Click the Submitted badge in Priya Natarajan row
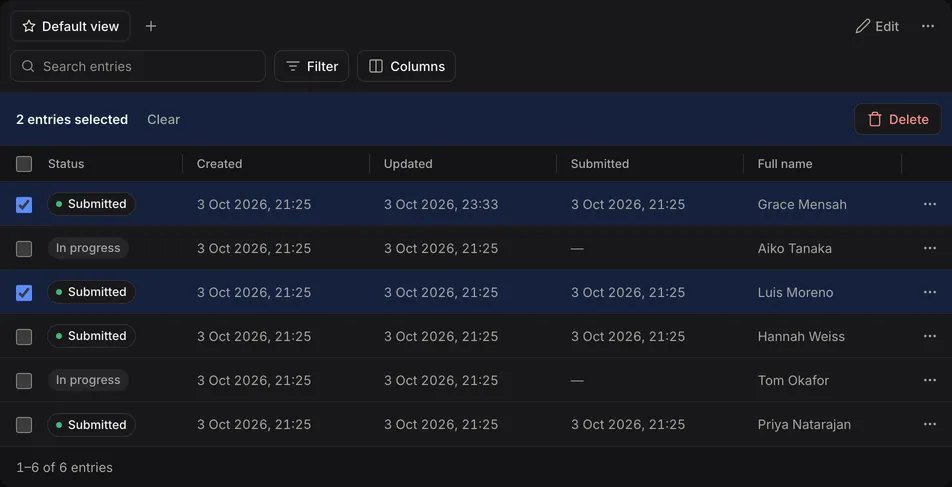The width and height of the screenshot is (952, 487). (91, 424)
